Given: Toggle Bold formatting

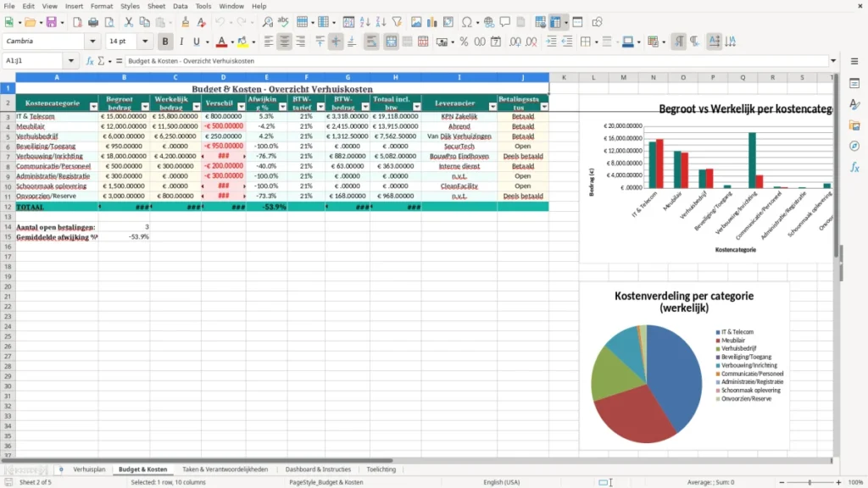Looking at the screenshot, I should coord(165,42).
